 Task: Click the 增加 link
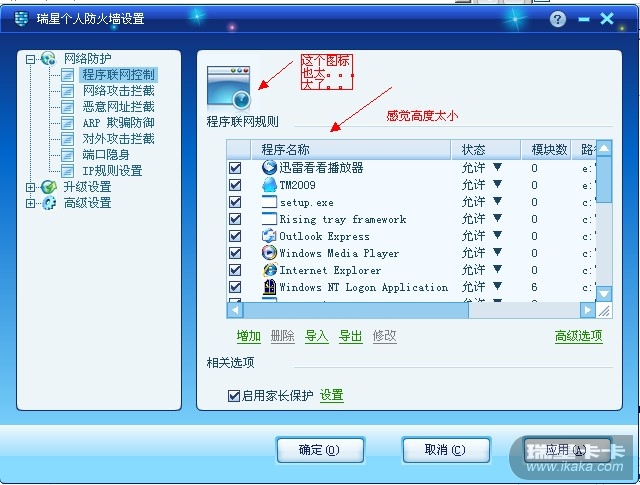point(249,336)
